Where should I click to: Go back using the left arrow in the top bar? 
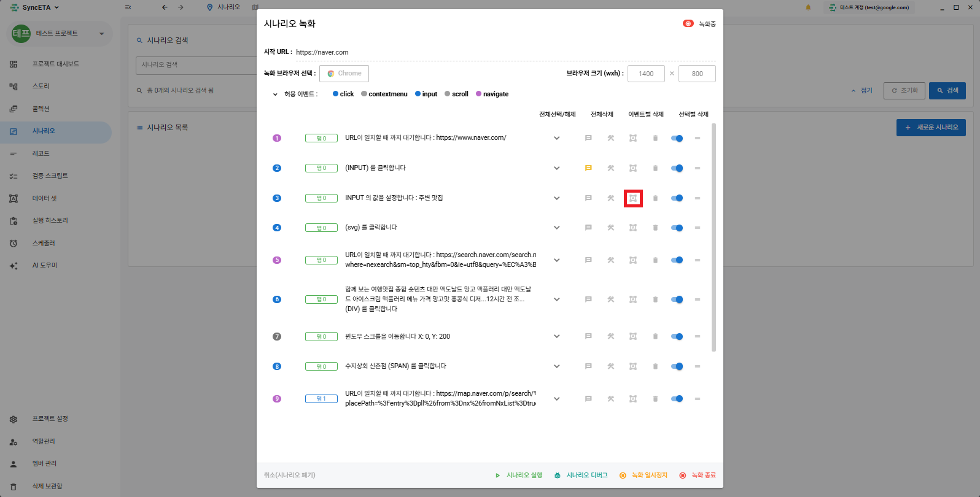[165, 7]
